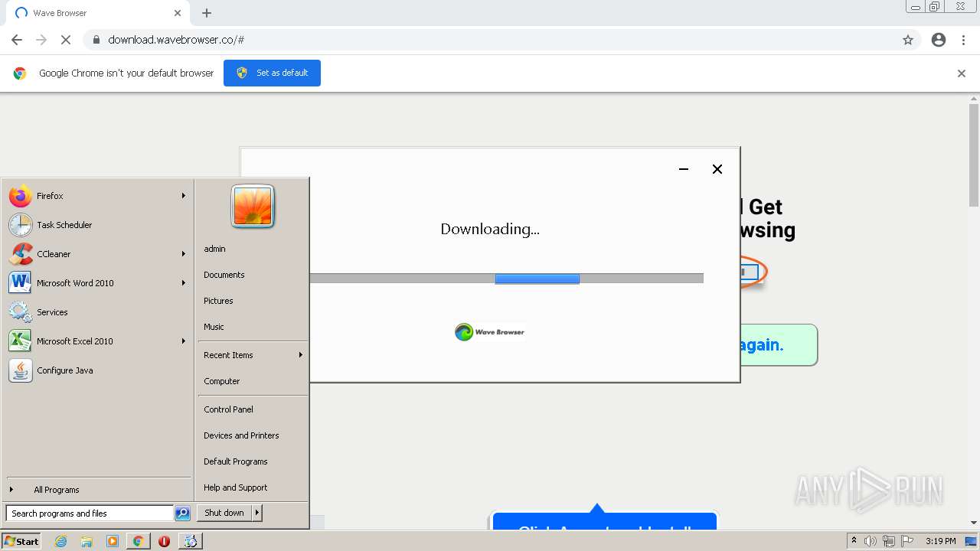Screen dimensions: 980x551
Task: Open Music library
Action: click(214, 327)
